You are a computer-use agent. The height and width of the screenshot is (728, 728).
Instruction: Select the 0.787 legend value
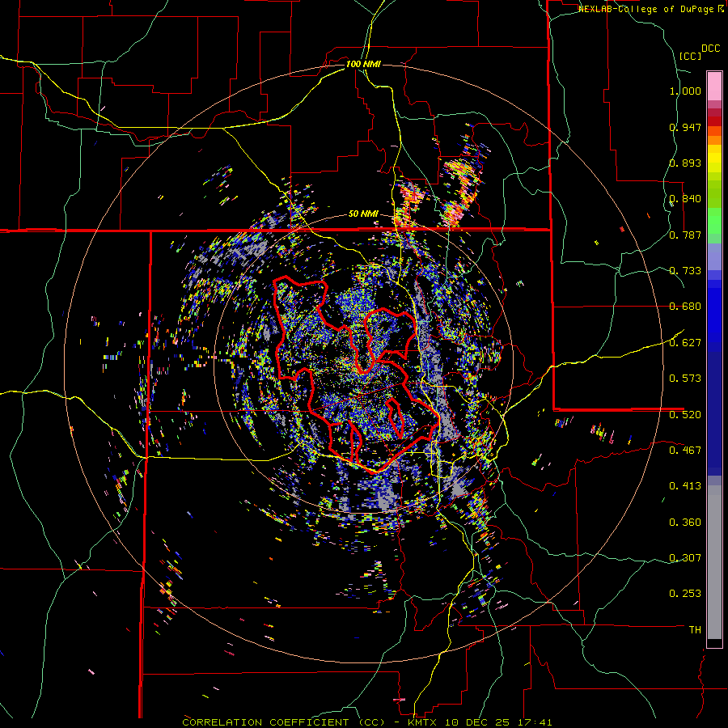click(x=685, y=235)
